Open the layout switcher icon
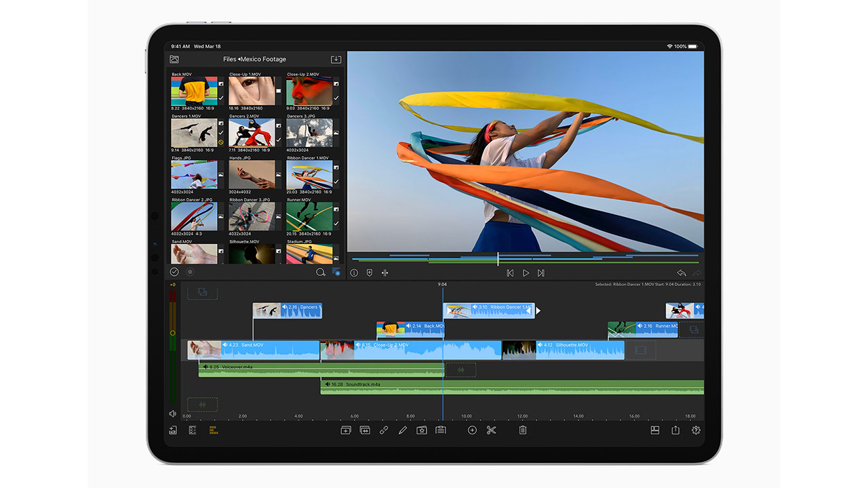The image size is (868, 488). 655,430
